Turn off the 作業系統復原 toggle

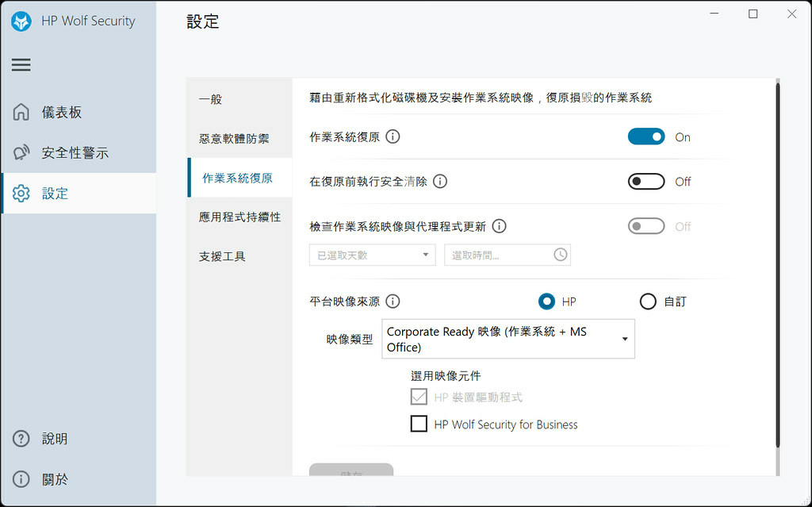pos(646,136)
